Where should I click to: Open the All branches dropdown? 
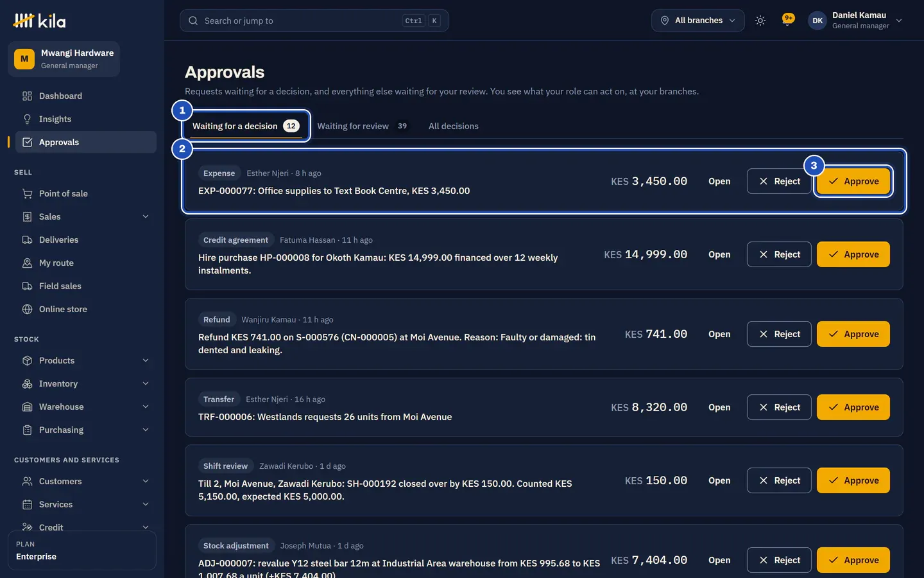coord(698,21)
